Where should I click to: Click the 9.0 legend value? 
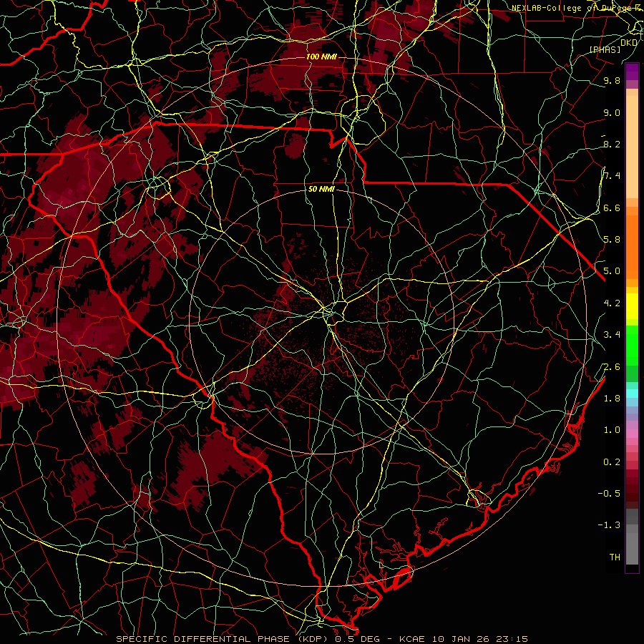[612, 112]
